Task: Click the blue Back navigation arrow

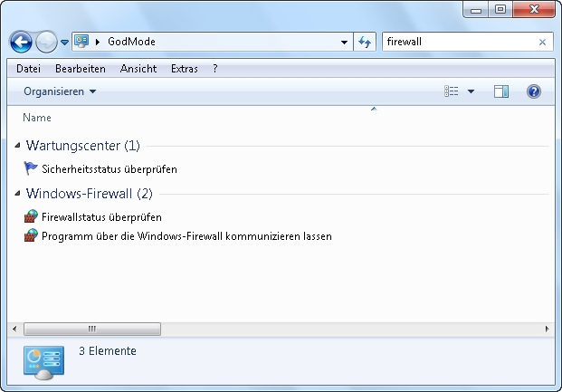Action: [21, 42]
